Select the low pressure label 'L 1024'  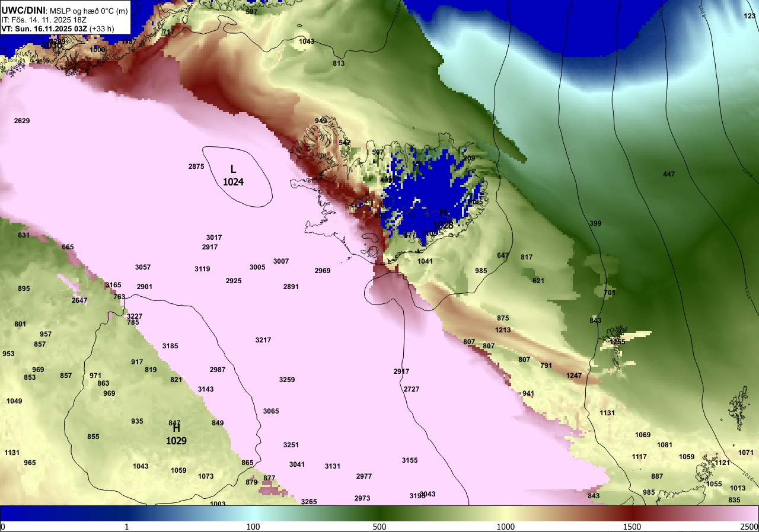(233, 176)
